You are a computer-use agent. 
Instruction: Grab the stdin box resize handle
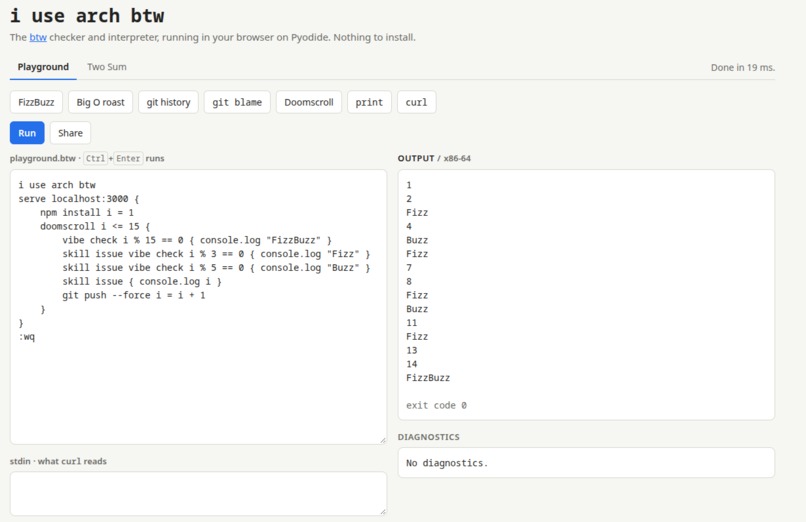383,512
